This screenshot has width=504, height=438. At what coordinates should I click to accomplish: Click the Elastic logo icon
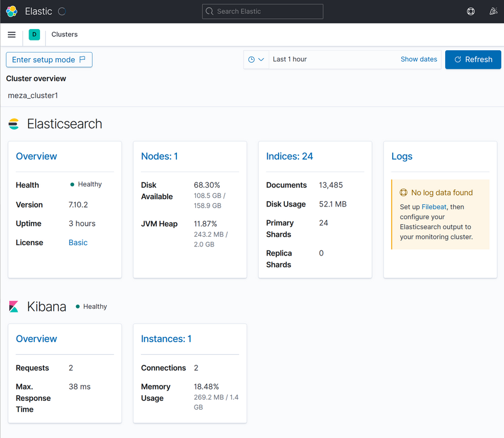pos(11,11)
